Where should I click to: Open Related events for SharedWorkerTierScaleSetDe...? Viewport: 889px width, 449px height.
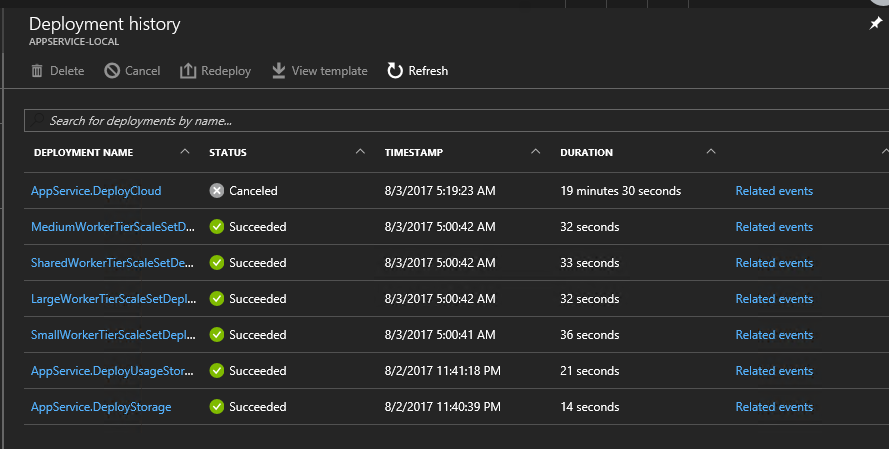click(774, 263)
